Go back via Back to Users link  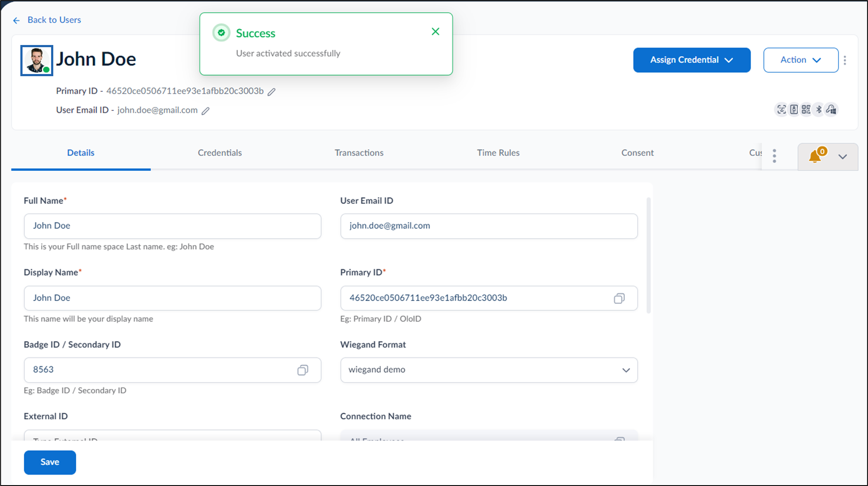pos(54,20)
